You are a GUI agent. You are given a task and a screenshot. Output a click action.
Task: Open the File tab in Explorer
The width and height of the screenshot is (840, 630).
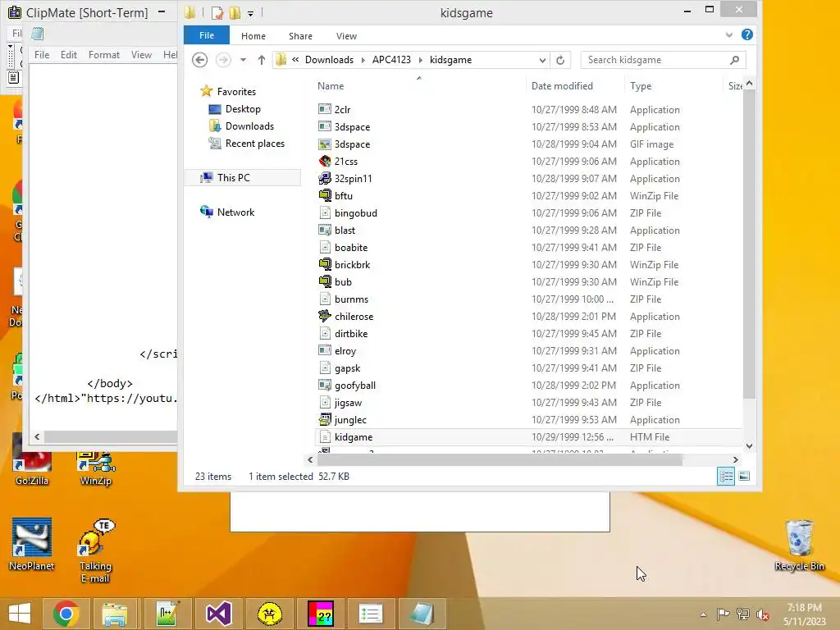pyautogui.click(x=206, y=35)
